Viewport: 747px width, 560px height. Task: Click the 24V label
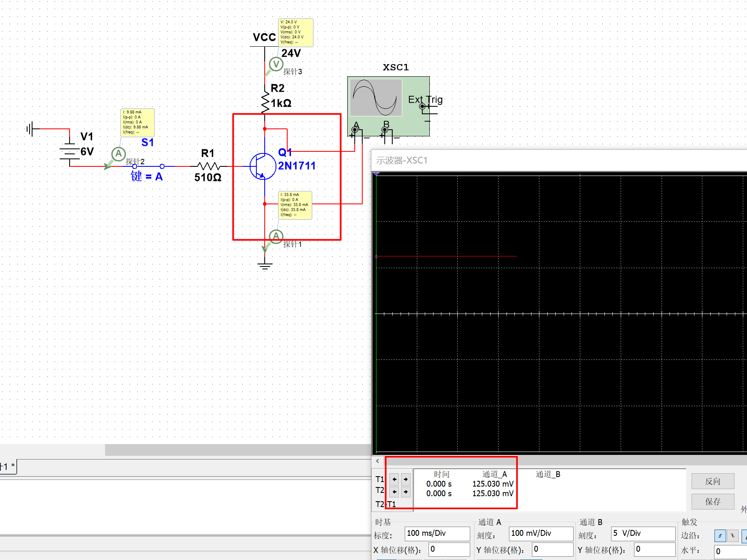[291, 53]
